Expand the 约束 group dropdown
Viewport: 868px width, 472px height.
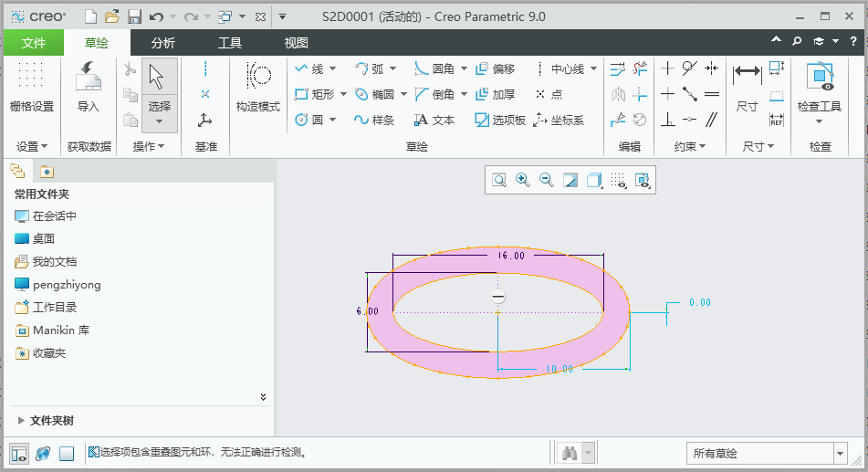tap(689, 146)
